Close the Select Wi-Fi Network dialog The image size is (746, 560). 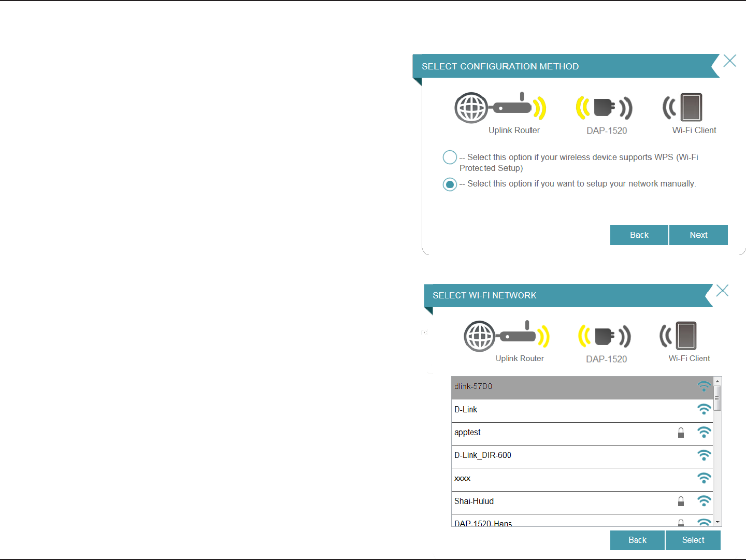click(722, 291)
